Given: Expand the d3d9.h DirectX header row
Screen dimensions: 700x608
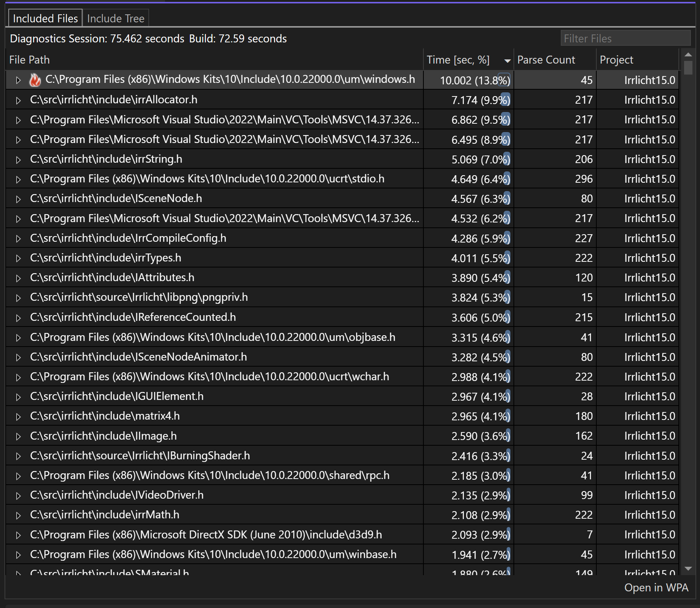Looking at the screenshot, I should pos(18,535).
